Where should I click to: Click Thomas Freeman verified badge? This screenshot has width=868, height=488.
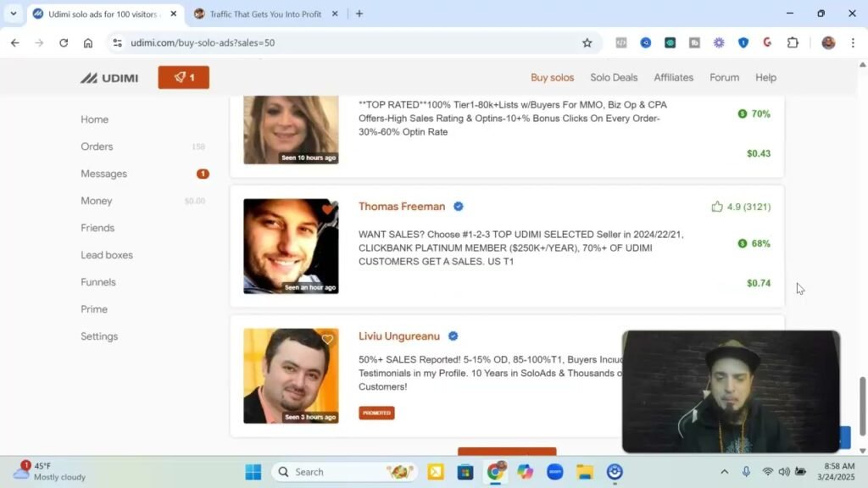459,207
